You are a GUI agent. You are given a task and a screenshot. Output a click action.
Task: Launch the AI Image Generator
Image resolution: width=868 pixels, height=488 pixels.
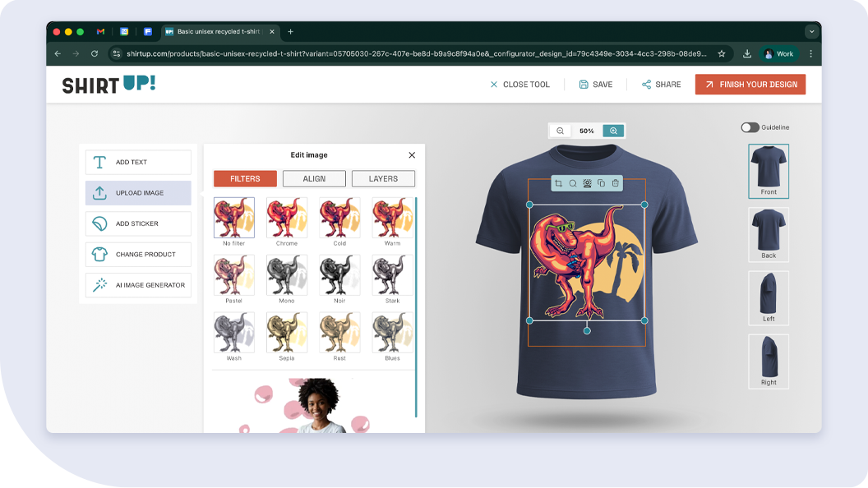[138, 285]
